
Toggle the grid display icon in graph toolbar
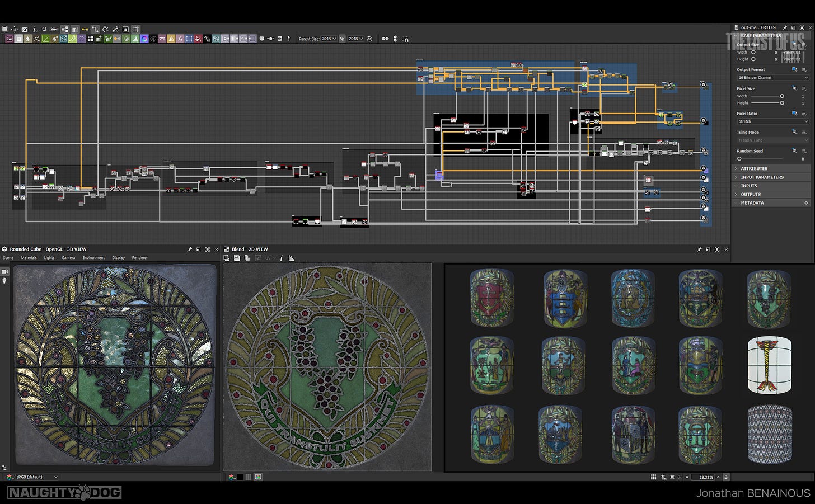pyautogui.click(x=136, y=29)
